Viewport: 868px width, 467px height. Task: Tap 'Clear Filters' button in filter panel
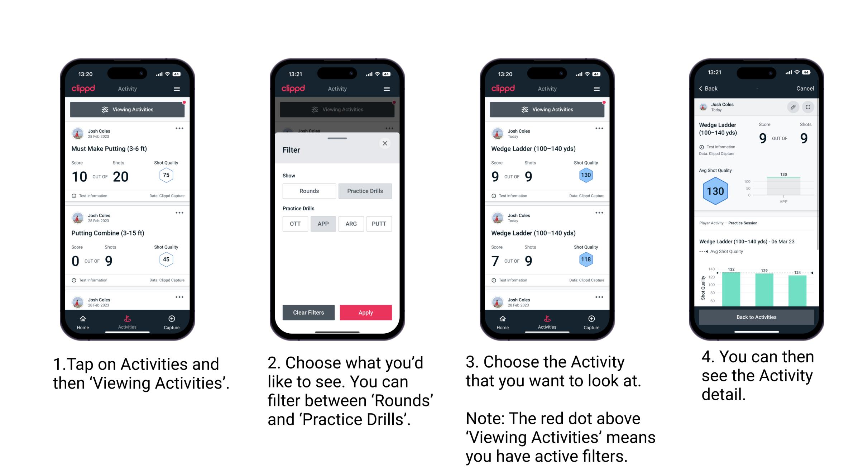coord(309,312)
